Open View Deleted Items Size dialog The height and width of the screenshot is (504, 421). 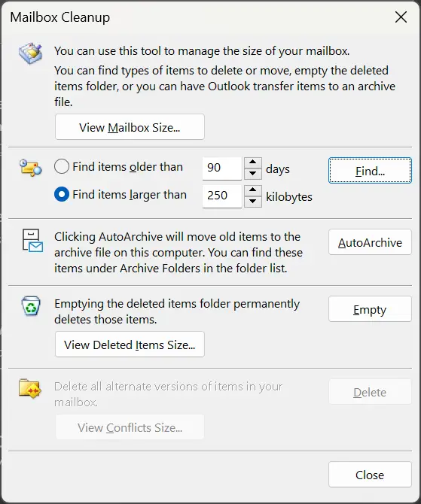pos(130,345)
